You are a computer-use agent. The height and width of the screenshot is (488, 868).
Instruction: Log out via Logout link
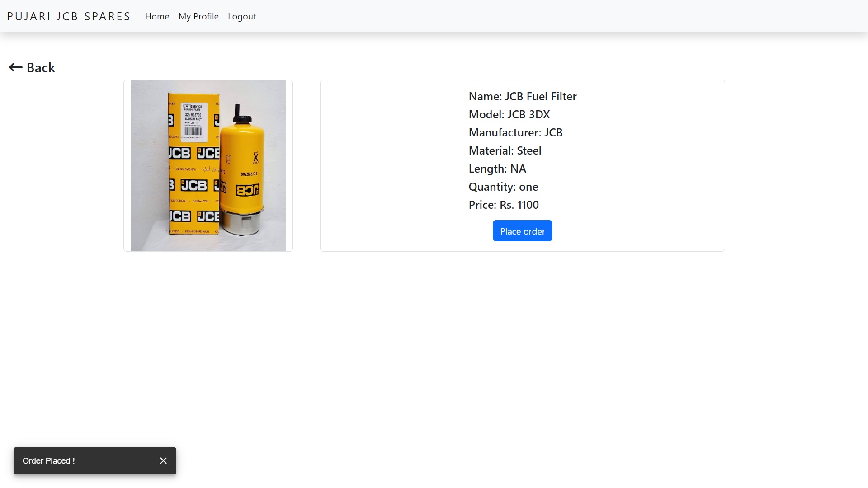(x=242, y=16)
